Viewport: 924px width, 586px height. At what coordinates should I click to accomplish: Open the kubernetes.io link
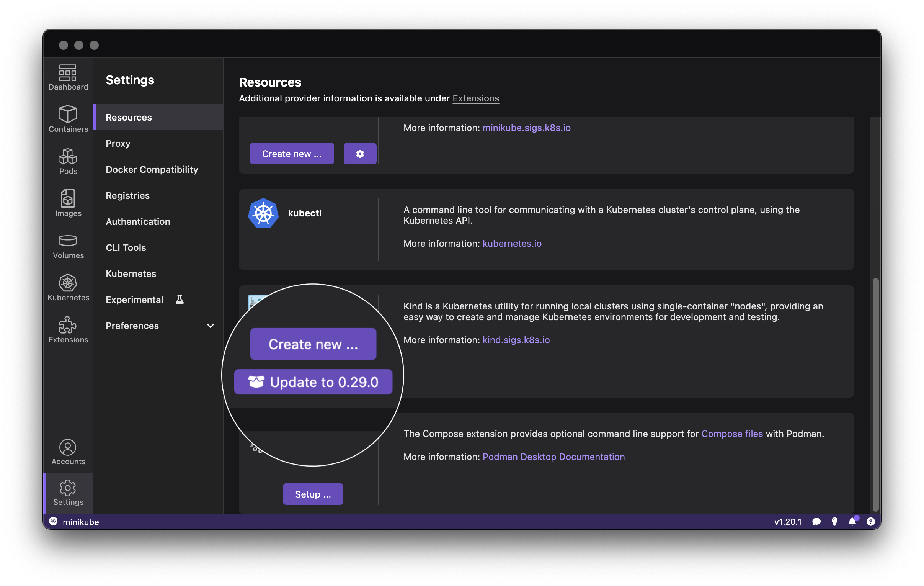tap(512, 243)
